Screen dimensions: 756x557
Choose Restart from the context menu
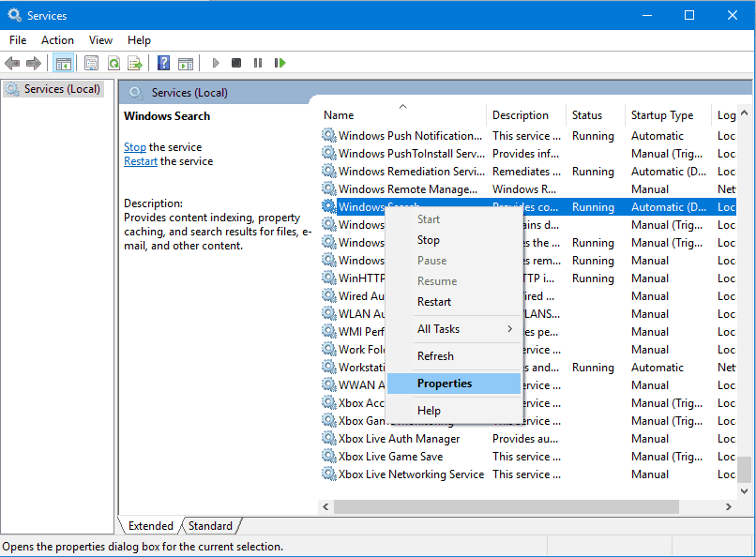(454, 302)
